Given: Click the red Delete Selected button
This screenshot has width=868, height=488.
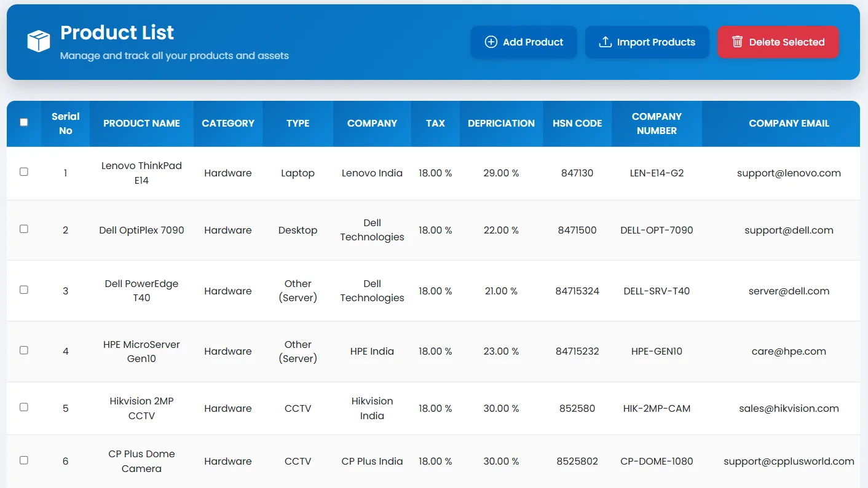Looking at the screenshot, I should pos(778,42).
